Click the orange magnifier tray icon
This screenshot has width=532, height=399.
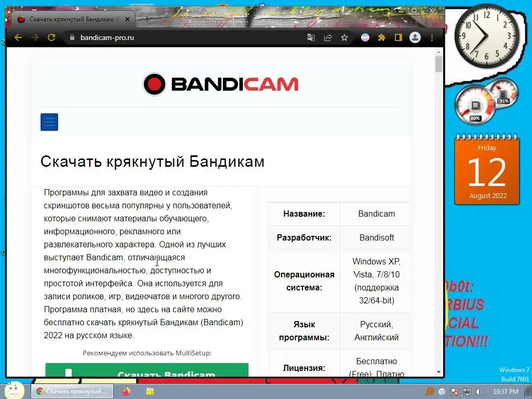430,392
